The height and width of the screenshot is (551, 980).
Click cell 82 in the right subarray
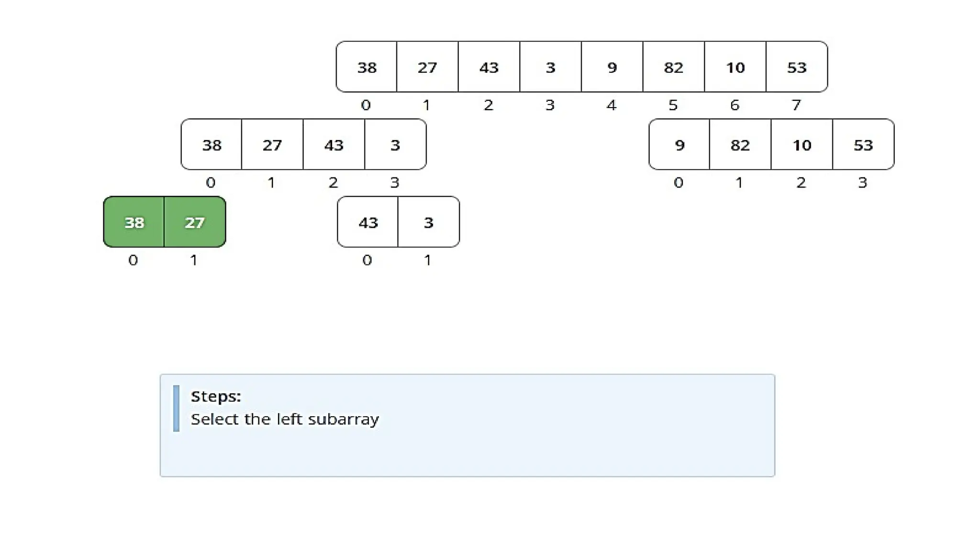coord(740,144)
